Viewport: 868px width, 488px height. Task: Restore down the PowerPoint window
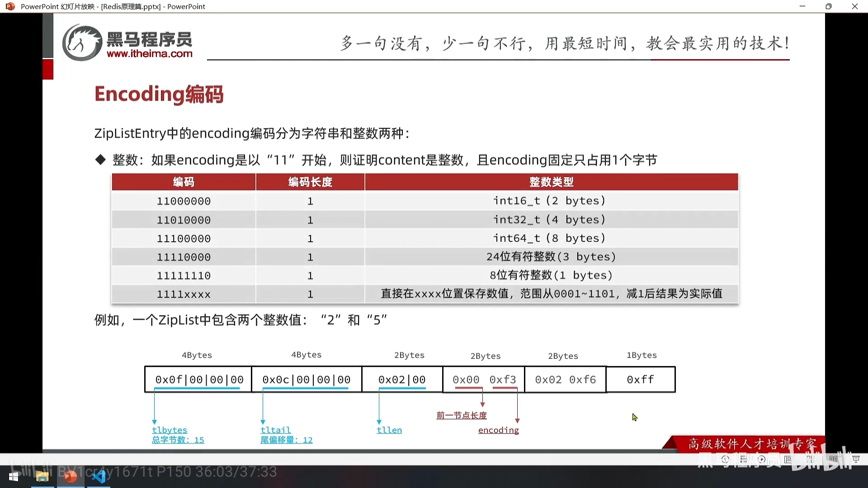click(828, 6)
